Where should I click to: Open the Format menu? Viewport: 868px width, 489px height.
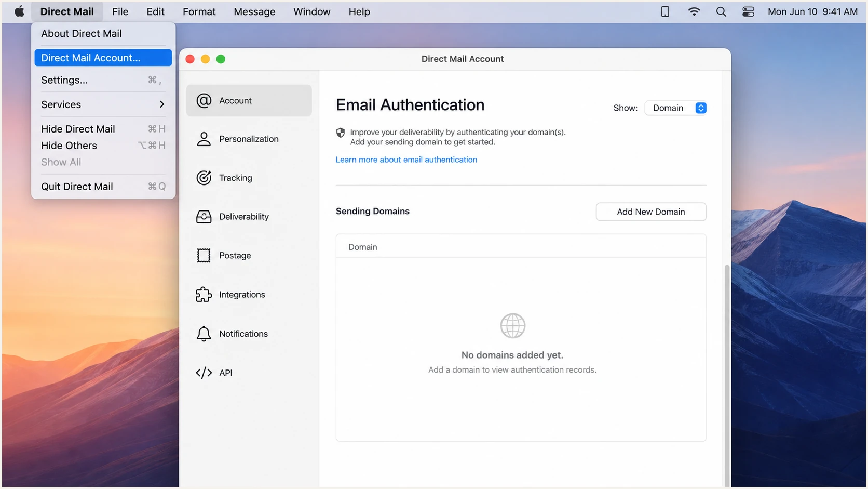click(x=199, y=11)
